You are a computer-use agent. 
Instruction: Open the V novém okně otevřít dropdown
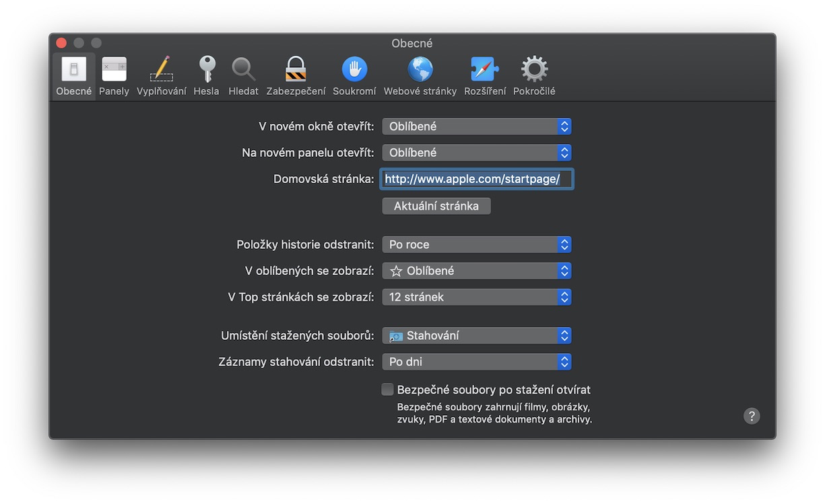pyautogui.click(x=477, y=126)
